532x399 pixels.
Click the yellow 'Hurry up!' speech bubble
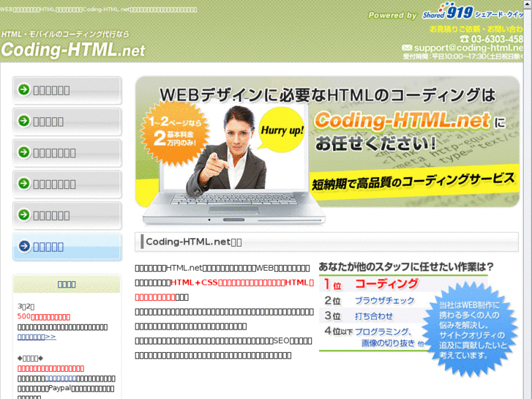click(x=282, y=130)
